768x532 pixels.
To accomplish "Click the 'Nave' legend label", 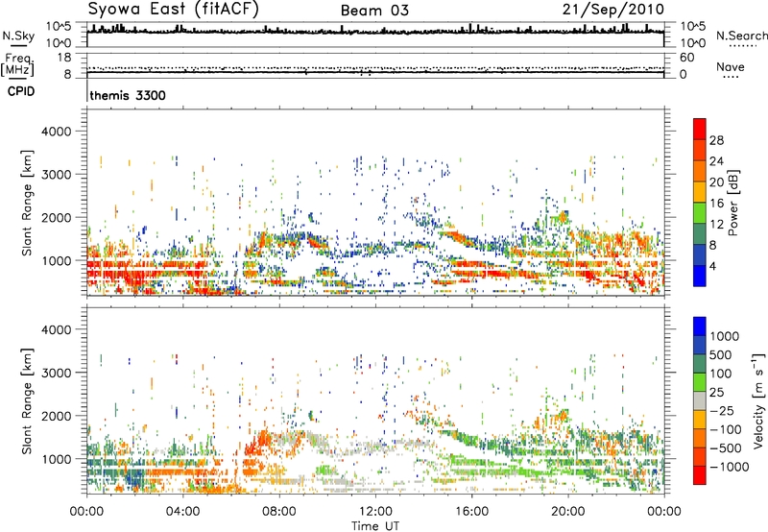I will click(731, 67).
